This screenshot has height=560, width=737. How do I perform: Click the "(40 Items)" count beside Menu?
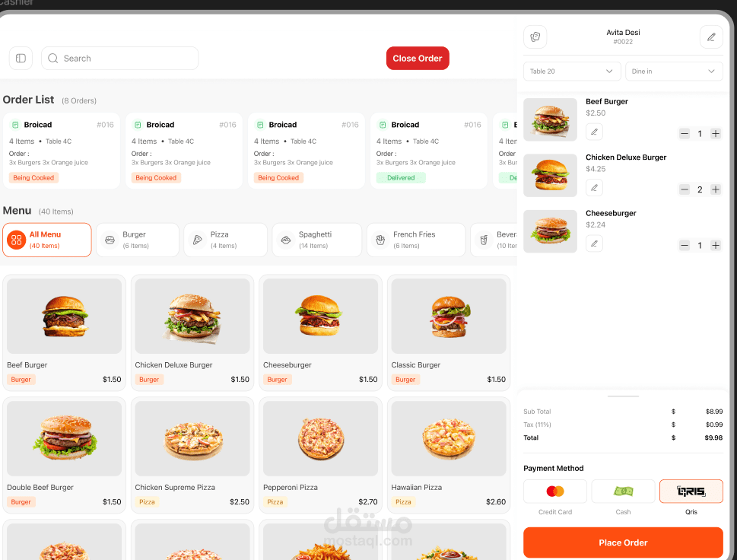[56, 212]
